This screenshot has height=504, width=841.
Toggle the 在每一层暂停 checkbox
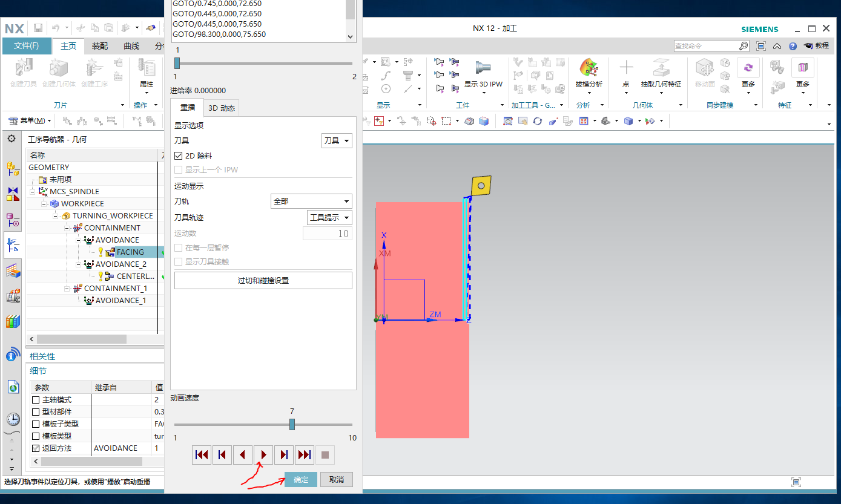click(x=179, y=247)
